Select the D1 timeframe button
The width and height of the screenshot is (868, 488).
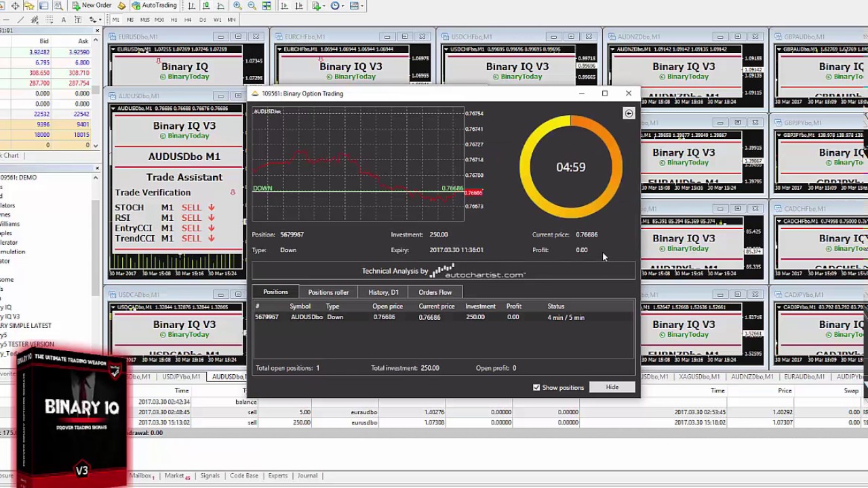click(x=203, y=20)
